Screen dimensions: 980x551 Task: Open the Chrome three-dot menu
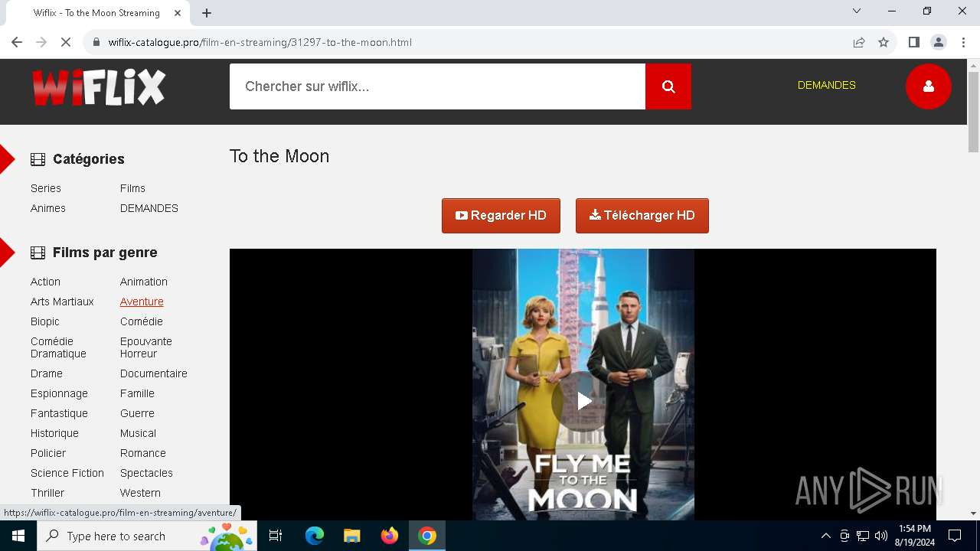pos(963,42)
